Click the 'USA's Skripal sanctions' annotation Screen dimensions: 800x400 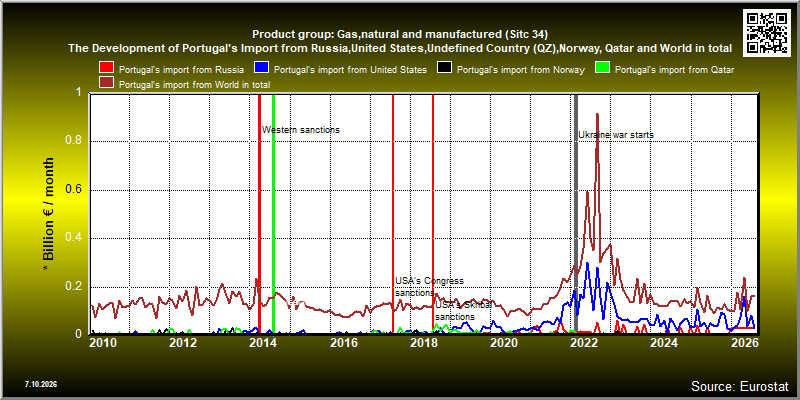click(x=464, y=311)
